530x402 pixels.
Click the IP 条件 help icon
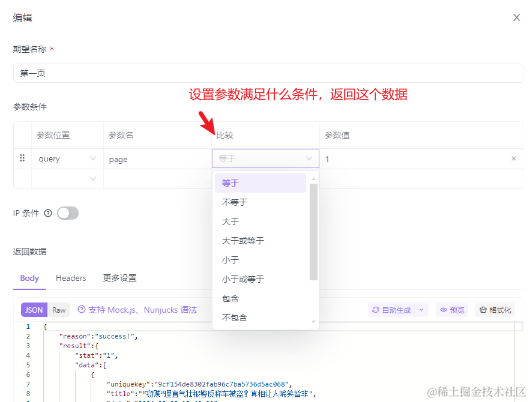point(48,213)
